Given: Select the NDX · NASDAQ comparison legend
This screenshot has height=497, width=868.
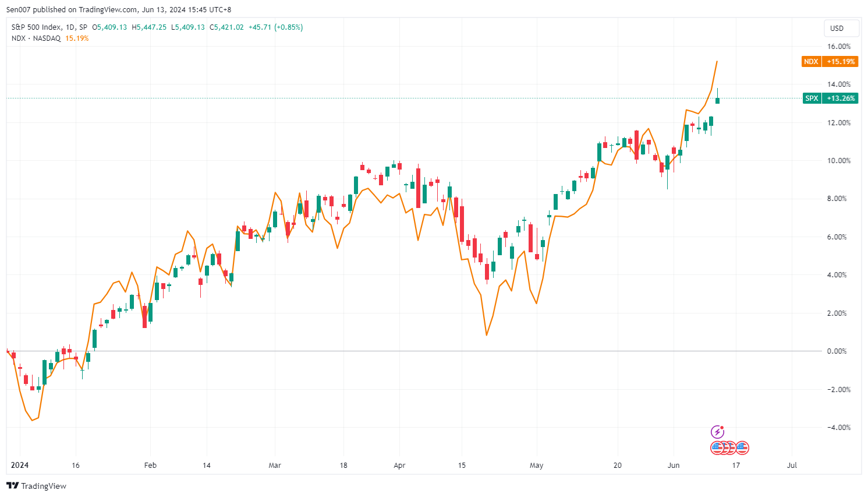Looking at the screenshot, I should pyautogui.click(x=36, y=38).
